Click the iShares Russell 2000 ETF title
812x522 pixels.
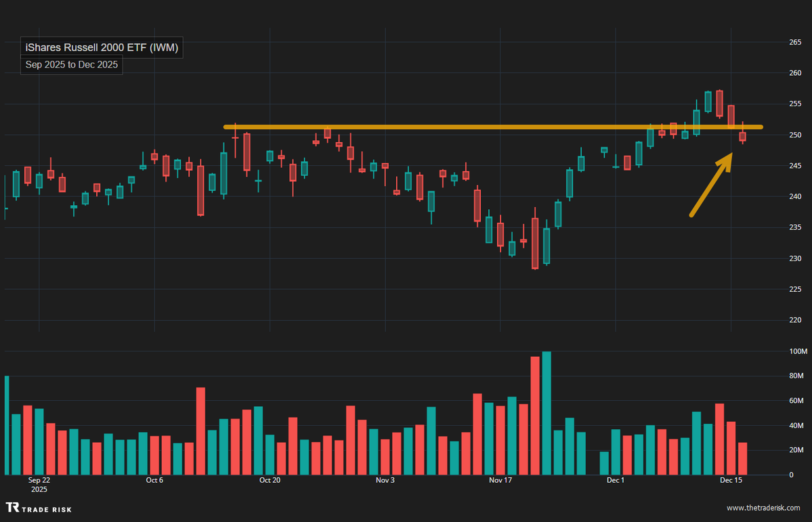pos(102,48)
